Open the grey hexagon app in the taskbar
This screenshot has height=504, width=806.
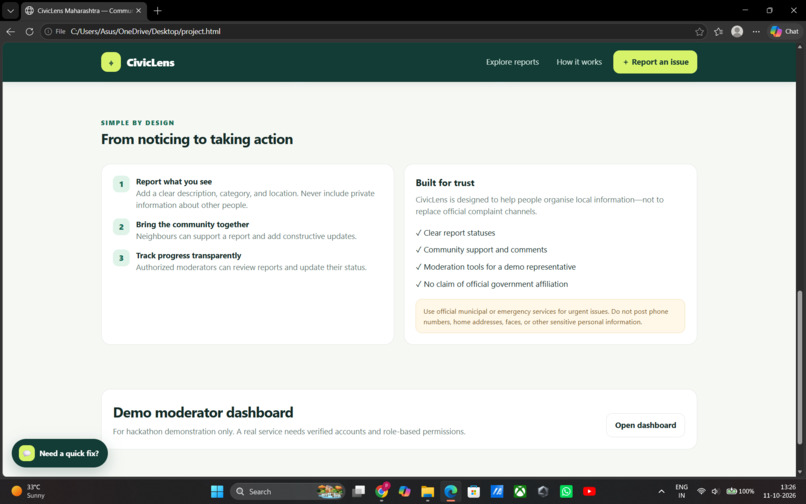tap(543, 492)
